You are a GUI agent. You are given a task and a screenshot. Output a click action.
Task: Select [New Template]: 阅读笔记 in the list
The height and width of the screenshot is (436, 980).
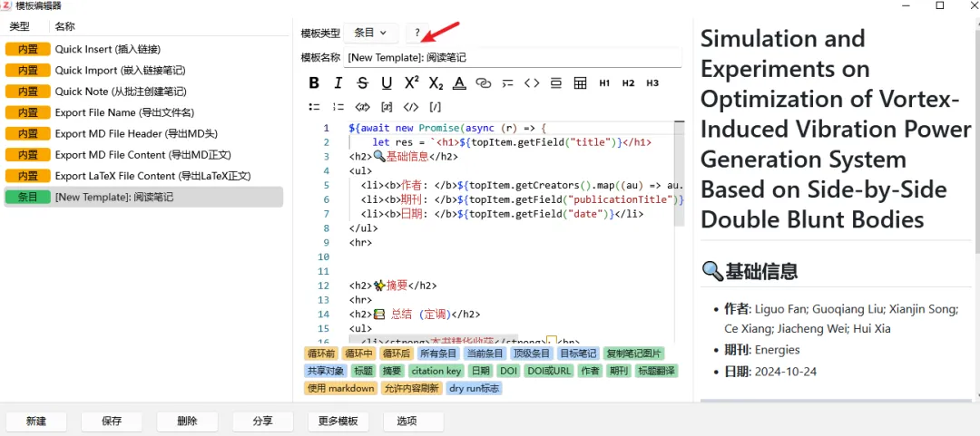click(143, 197)
